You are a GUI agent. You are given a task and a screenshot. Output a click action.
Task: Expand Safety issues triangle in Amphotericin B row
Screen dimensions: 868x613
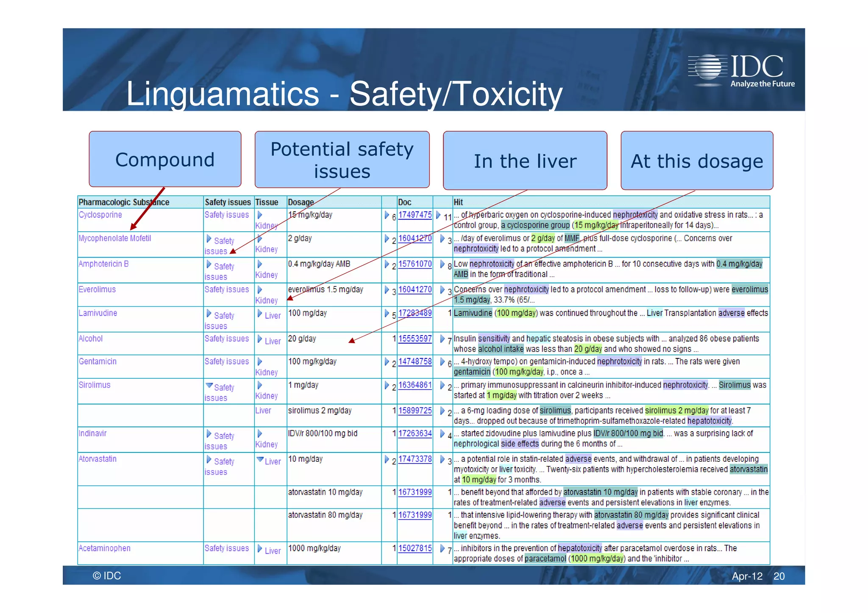[209, 264]
